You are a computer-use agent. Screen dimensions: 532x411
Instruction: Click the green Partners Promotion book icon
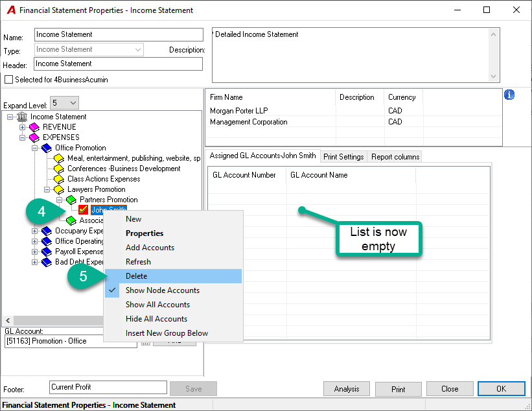pyautogui.click(x=71, y=200)
